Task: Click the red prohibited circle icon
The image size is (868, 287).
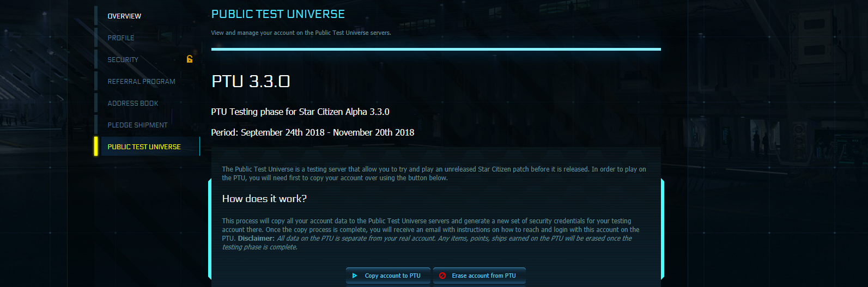Action: tap(442, 276)
